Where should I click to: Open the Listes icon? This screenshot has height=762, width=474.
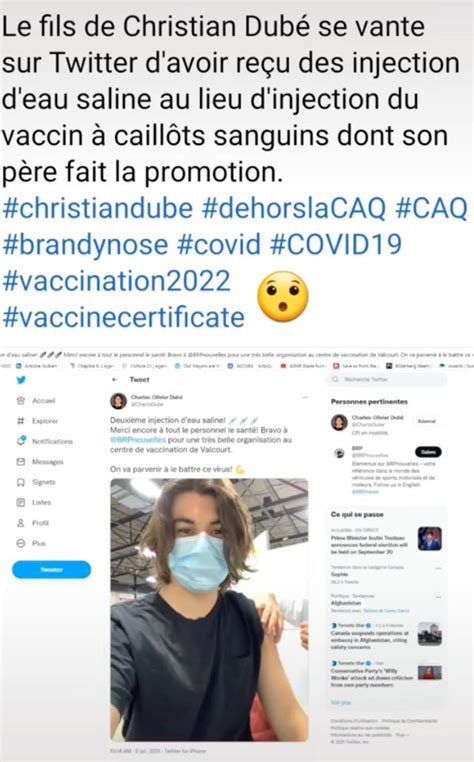(x=20, y=502)
